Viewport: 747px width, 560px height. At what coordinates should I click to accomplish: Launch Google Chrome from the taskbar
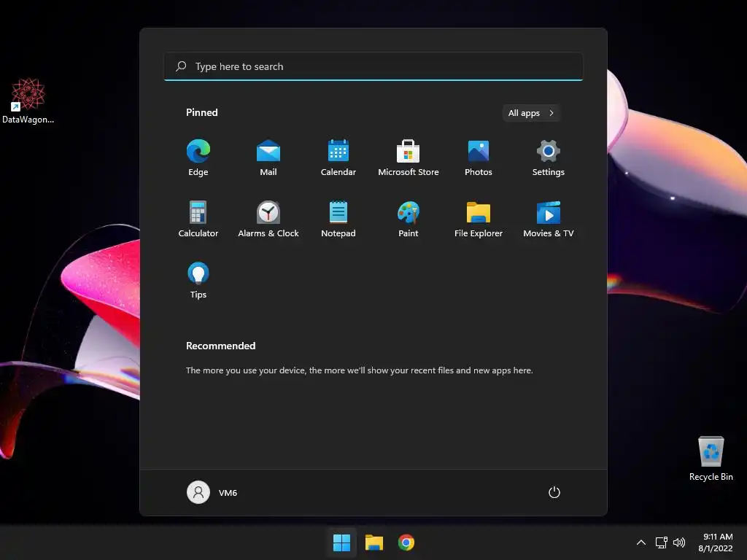(x=406, y=542)
